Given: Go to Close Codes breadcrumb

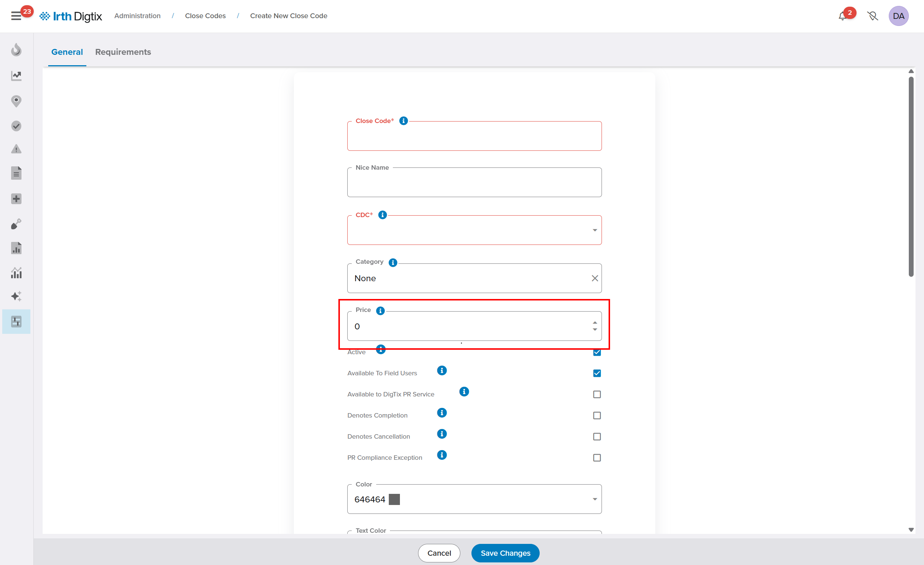Looking at the screenshot, I should 205,16.
